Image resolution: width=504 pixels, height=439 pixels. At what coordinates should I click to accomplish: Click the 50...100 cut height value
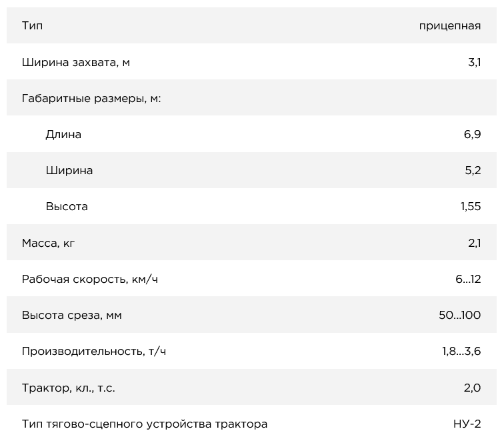[459, 315]
